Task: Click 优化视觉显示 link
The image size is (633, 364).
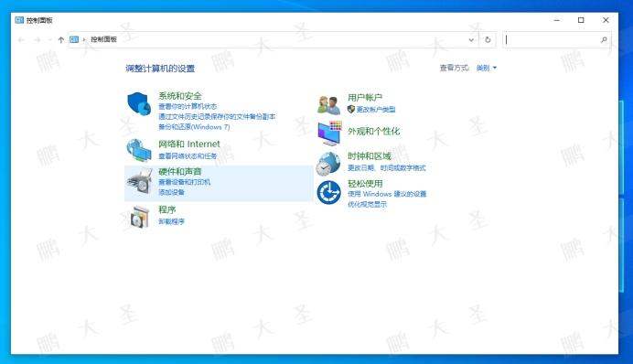Action: coord(368,204)
